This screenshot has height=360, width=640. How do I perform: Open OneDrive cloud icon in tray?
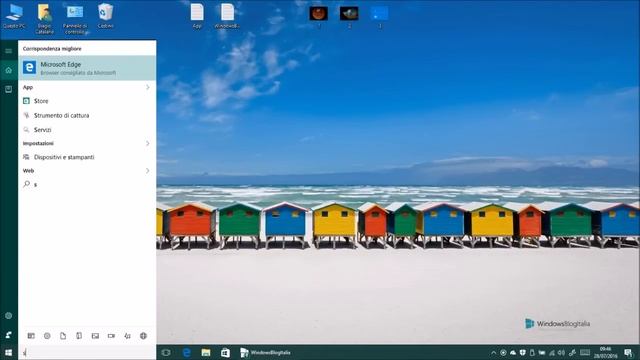[513, 353]
